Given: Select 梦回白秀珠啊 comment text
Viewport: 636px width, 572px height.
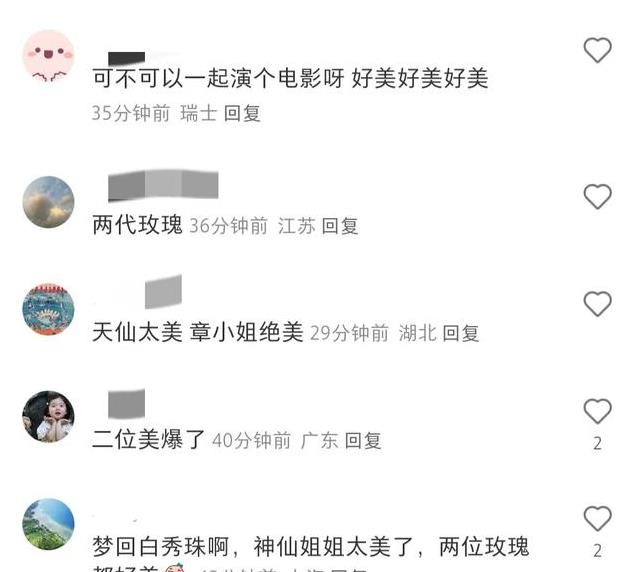Looking at the screenshot, I should click(x=311, y=554).
